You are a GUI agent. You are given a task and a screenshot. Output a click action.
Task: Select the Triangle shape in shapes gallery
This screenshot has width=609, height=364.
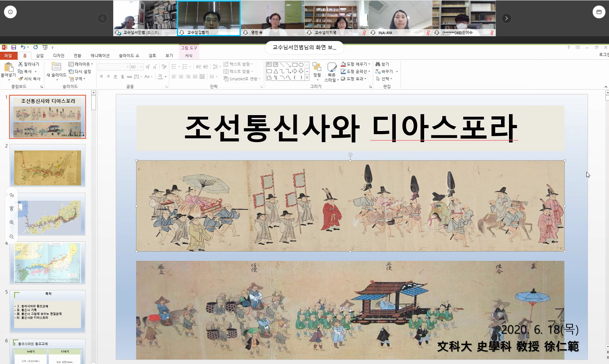point(275,71)
